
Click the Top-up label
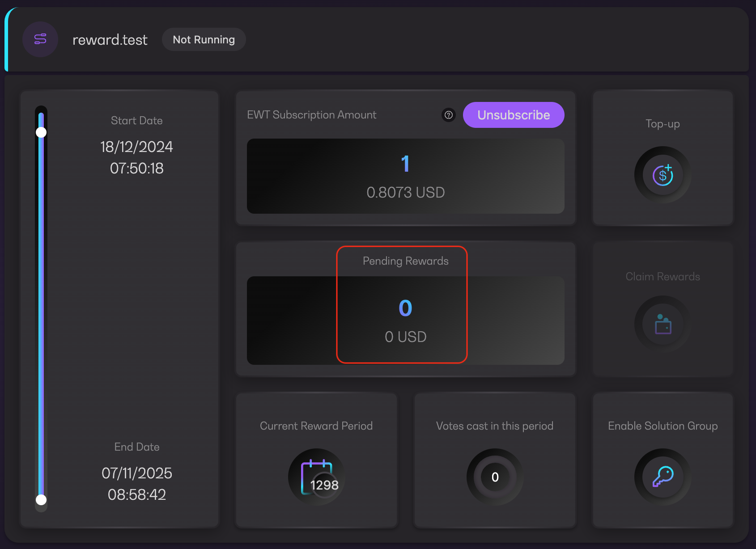(x=663, y=124)
